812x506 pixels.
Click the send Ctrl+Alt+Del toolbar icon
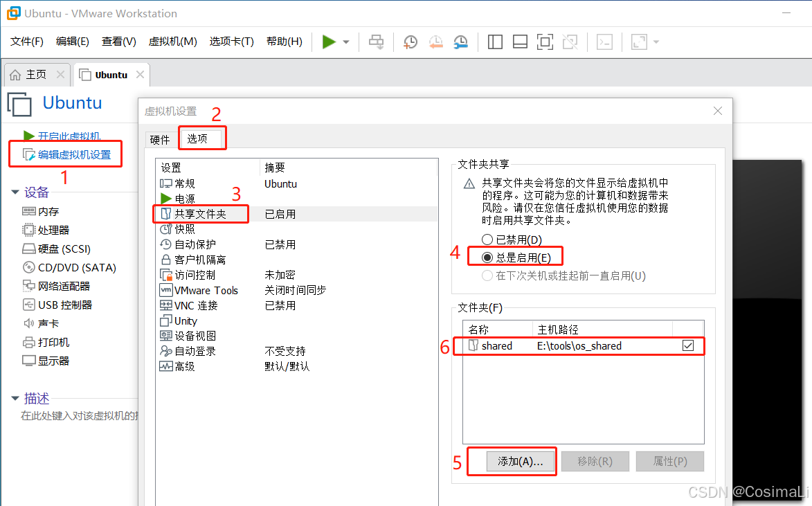[377, 42]
